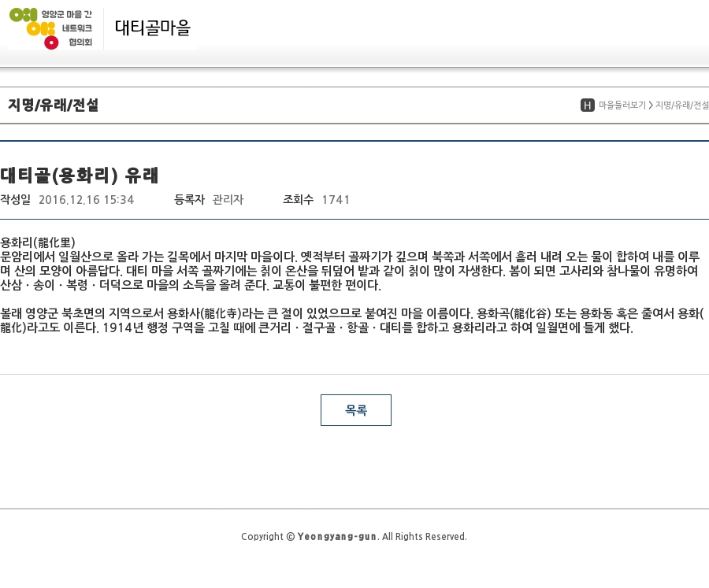
Task: Select 지명/유래/전설 in the breadcrumb trail
Action: click(681, 105)
